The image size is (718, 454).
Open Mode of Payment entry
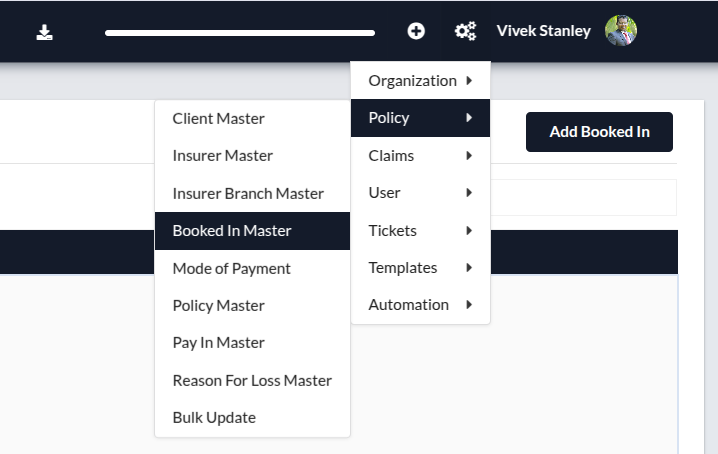pyautogui.click(x=252, y=268)
